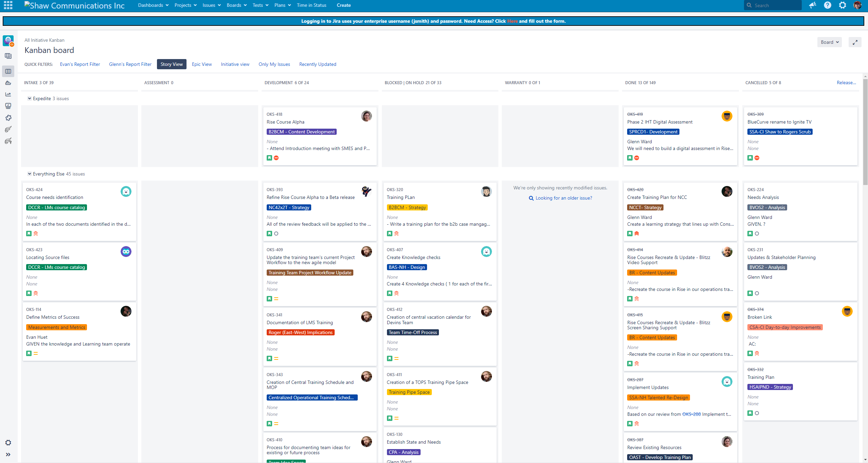Open the Time in Status menu item
The width and height of the screenshot is (868, 463).
[311, 5]
